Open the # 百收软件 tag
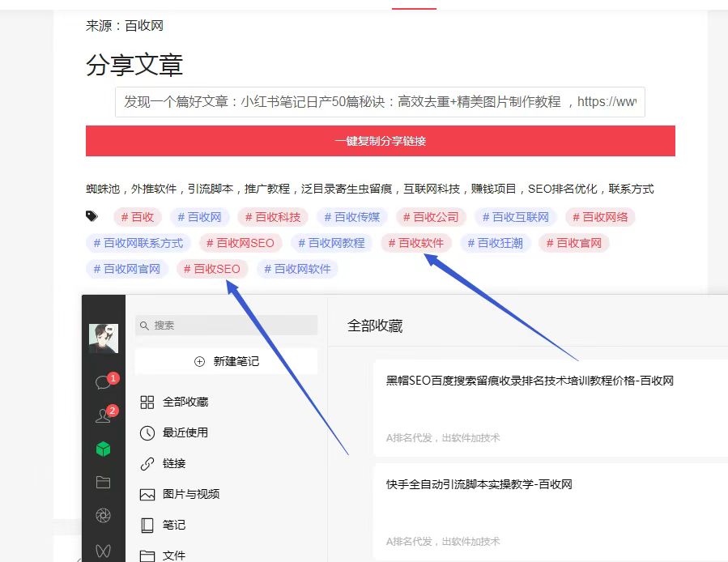 point(416,243)
